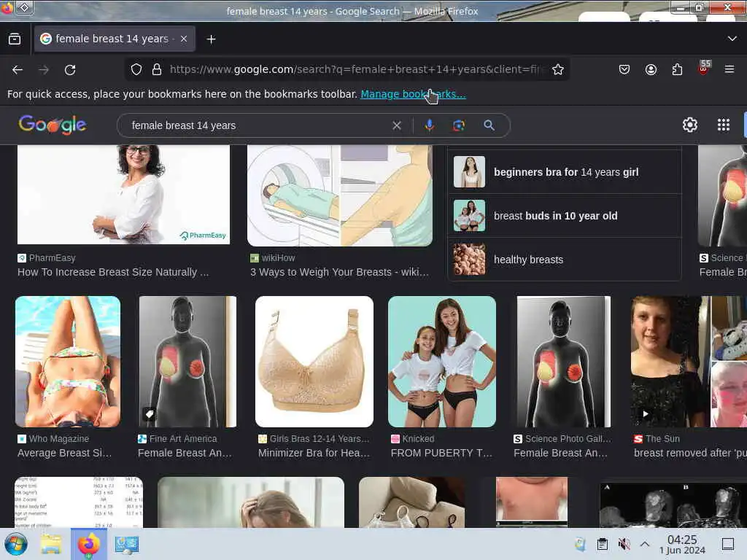Click the clipboard tray icon

(x=602, y=544)
